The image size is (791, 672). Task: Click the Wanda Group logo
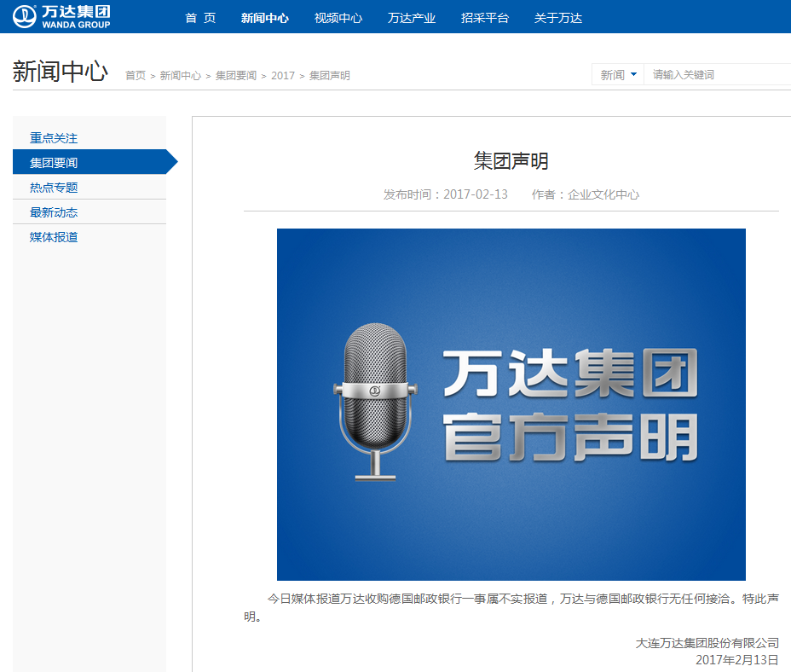(61, 17)
